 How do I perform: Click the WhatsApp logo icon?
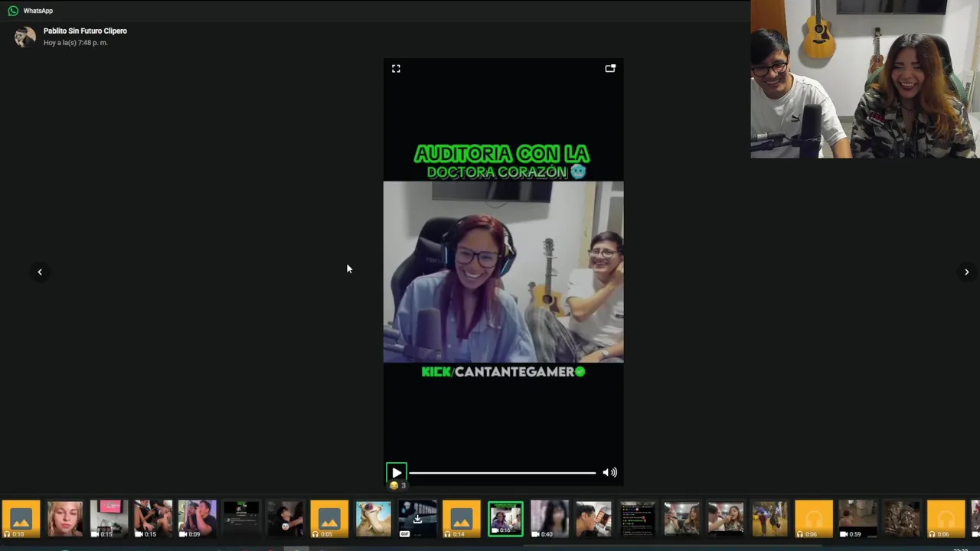pos(13,11)
